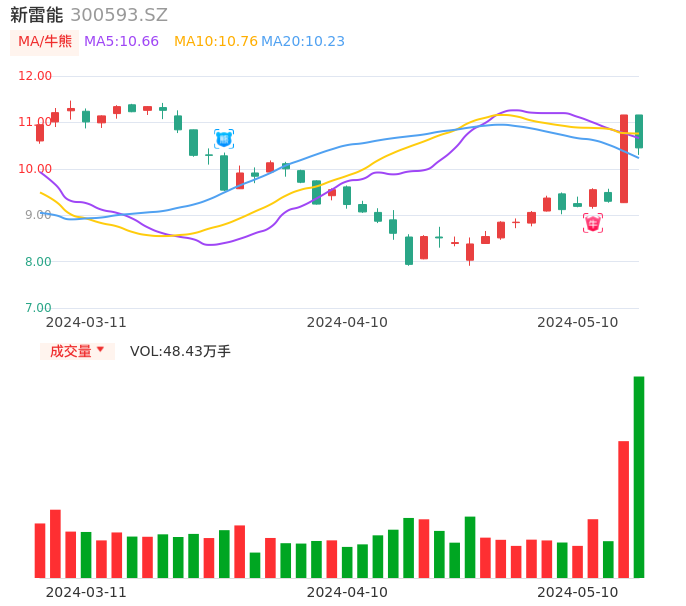Click the 2024-04-10 date on price axis
This screenshot has height=606, width=686.
(347, 322)
